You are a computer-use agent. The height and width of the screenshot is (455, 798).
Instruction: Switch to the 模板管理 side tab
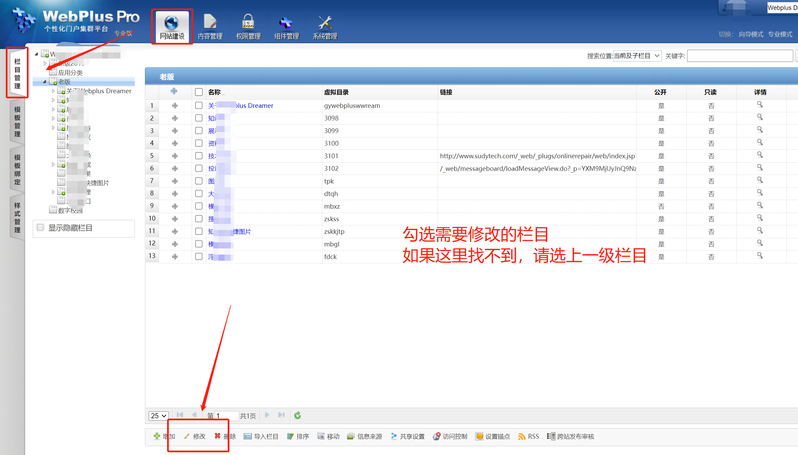coord(16,122)
